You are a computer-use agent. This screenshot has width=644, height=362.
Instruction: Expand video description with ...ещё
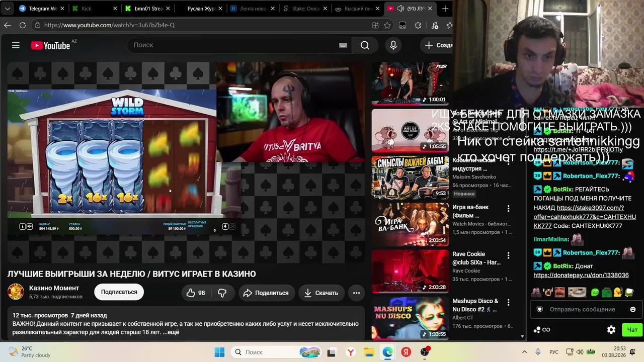(171, 332)
